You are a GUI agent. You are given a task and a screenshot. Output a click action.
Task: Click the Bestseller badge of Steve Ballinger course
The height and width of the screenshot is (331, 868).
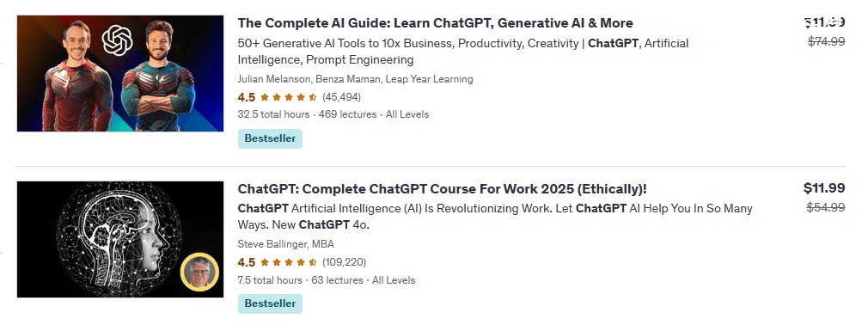point(270,303)
